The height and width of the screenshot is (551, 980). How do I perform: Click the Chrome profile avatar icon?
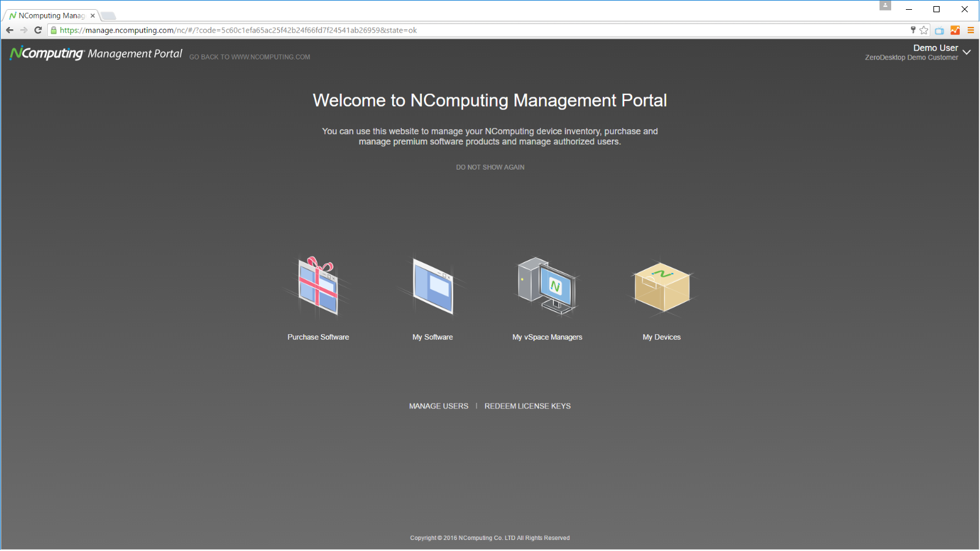click(885, 6)
